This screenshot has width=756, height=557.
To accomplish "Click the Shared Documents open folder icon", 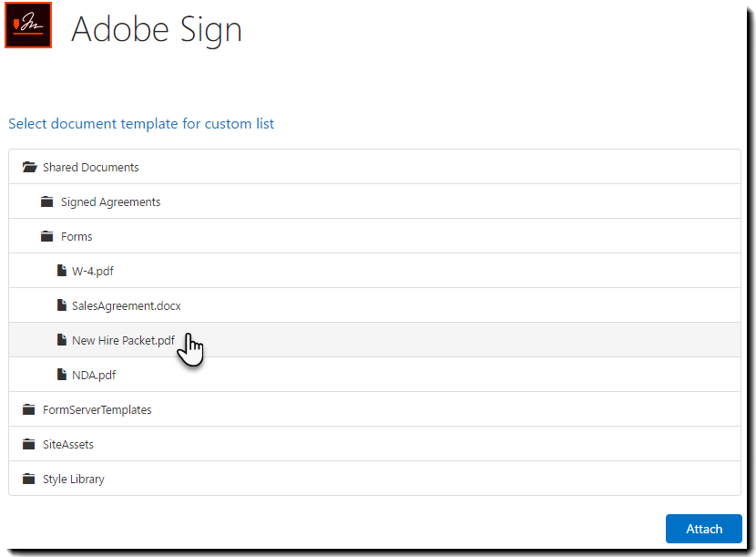I will (x=29, y=168).
